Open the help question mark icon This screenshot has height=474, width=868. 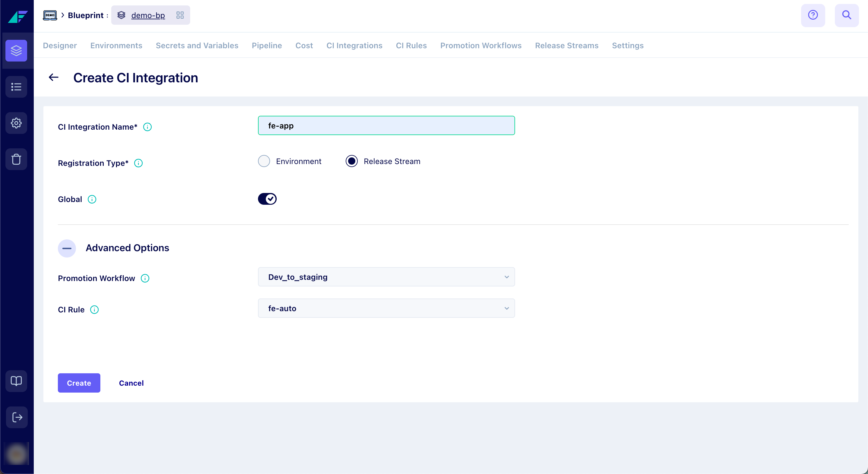tap(813, 15)
